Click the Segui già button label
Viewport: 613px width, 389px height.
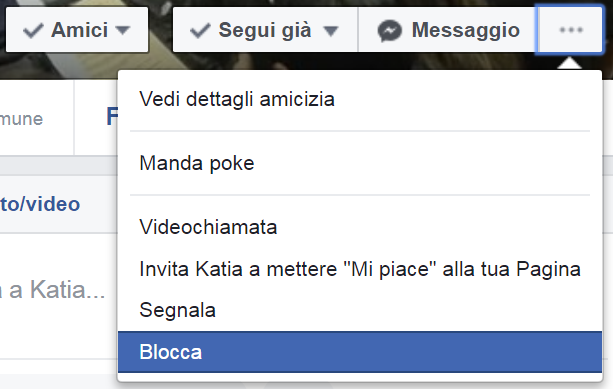tap(265, 30)
